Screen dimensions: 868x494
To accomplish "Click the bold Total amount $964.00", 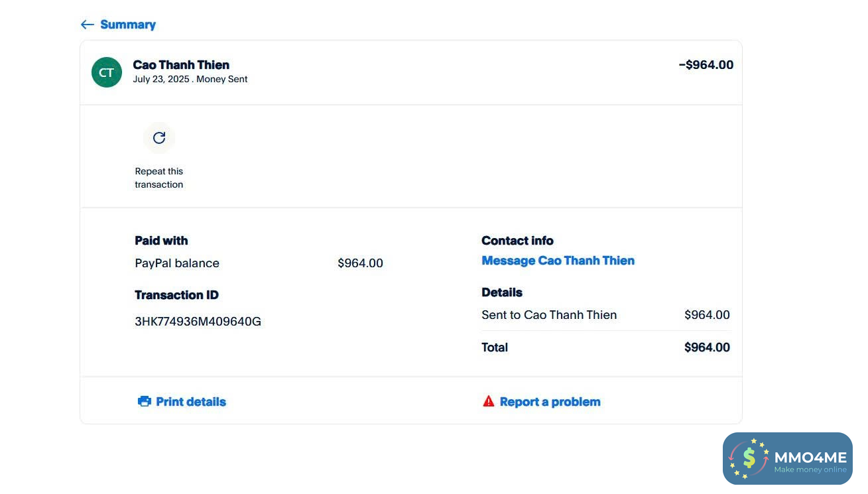I will [x=707, y=347].
